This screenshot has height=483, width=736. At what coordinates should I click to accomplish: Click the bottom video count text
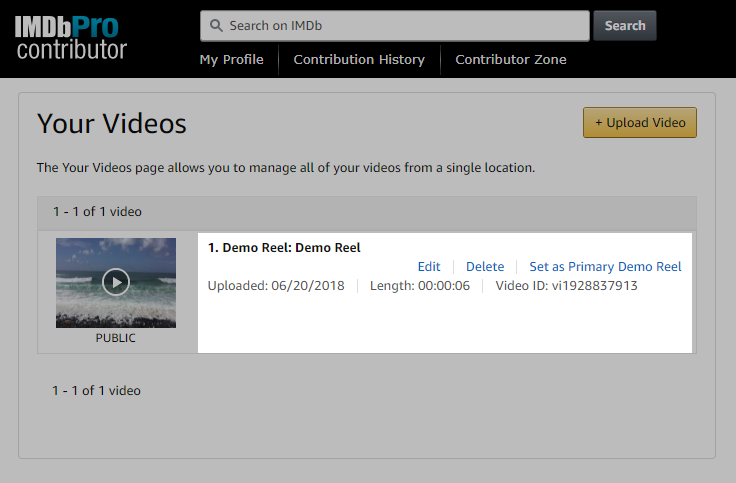pyautogui.click(x=97, y=391)
